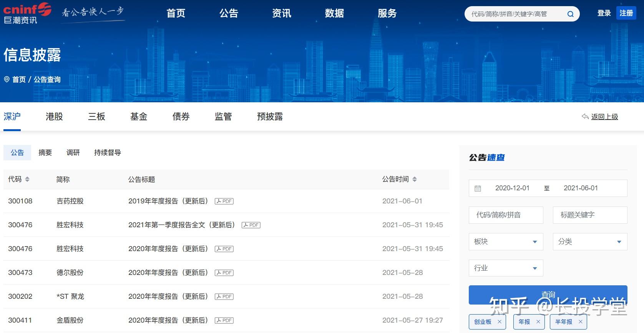Expand the 板块 dropdown
This screenshot has height=333, width=644.
point(506,241)
